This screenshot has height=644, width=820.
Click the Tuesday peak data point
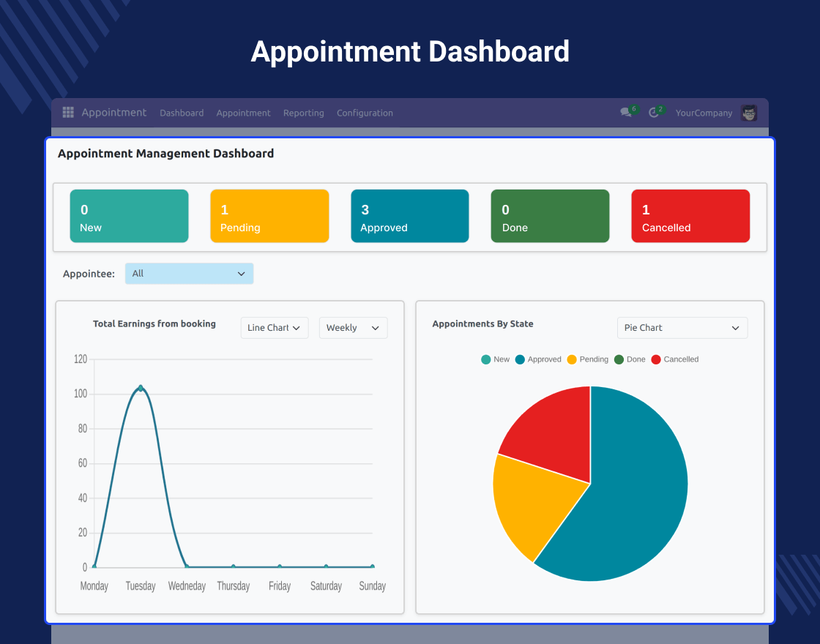click(141, 389)
